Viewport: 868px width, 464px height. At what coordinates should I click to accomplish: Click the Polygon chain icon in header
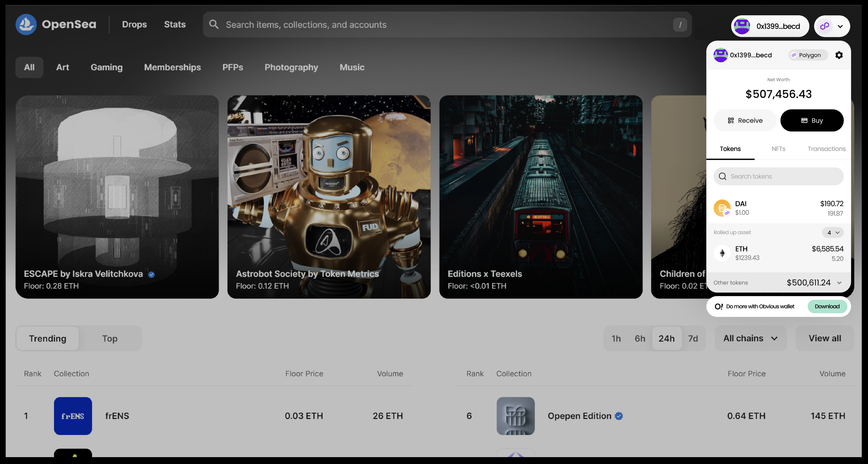click(x=825, y=26)
